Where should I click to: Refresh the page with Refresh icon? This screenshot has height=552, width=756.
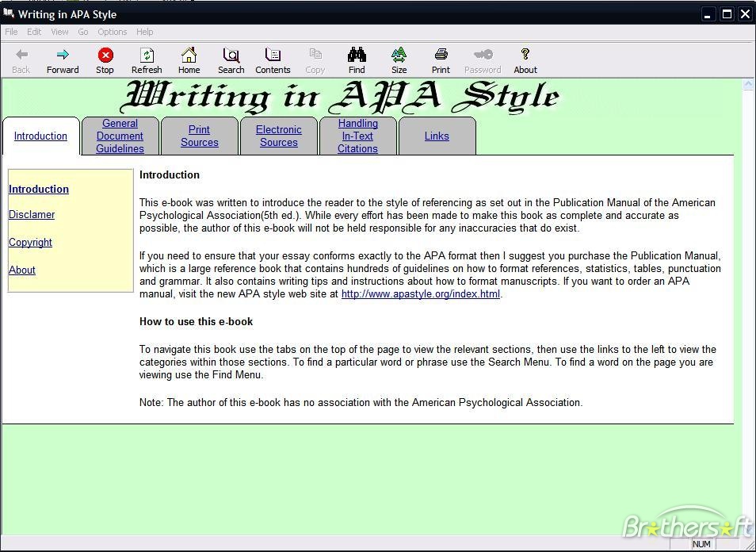coord(147,55)
